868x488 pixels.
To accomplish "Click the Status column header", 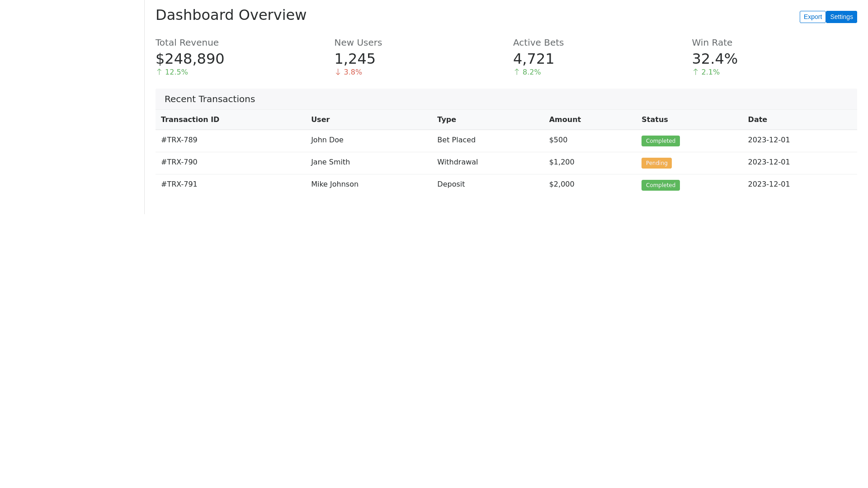I will (x=654, y=120).
